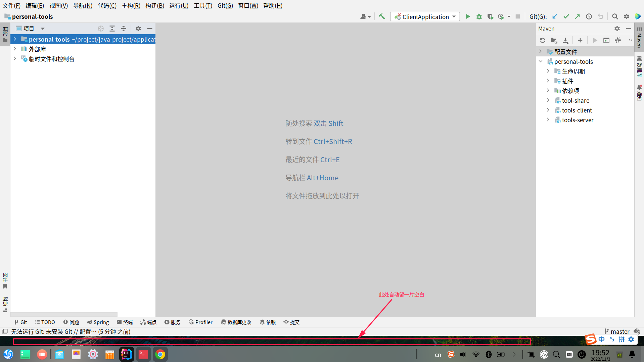This screenshot has height=362, width=644.
Task: Open the ClientApplication run configuration dropdown
Action: (x=425, y=16)
